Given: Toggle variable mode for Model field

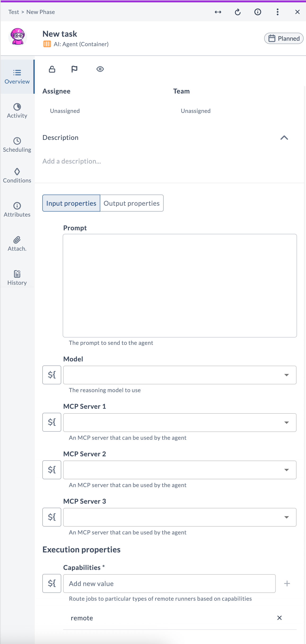Looking at the screenshot, I should tap(52, 375).
